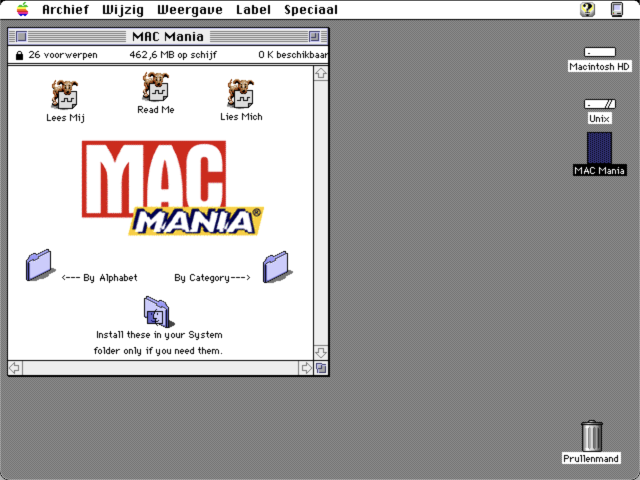Click the 'Macintosh HD' disk label
This screenshot has width=640, height=480.
[x=600, y=67]
